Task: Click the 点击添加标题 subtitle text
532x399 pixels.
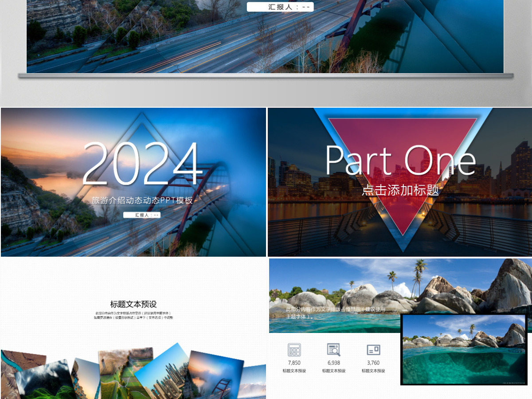Action: pos(400,190)
